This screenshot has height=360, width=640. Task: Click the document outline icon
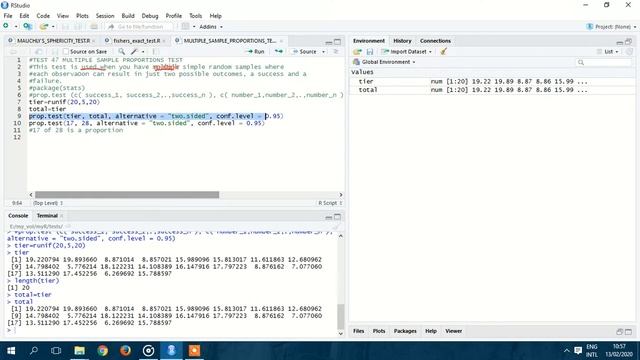(x=336, y=51)
